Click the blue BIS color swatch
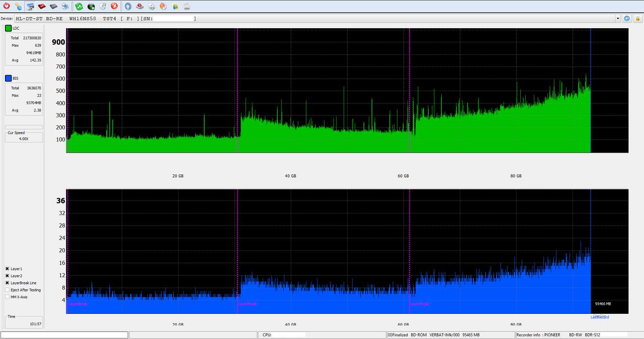Viewport: 644px width, 339px height. coord(9,79)
